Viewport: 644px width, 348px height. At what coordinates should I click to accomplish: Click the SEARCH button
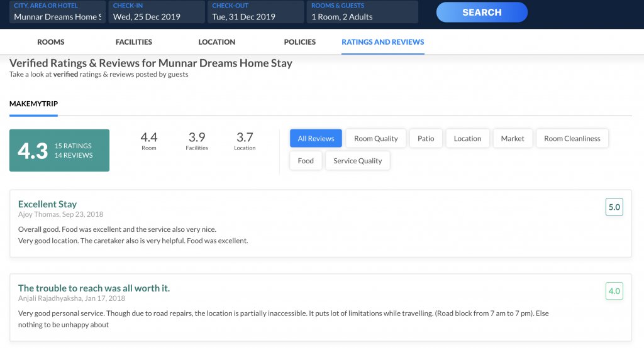(482, 13)
